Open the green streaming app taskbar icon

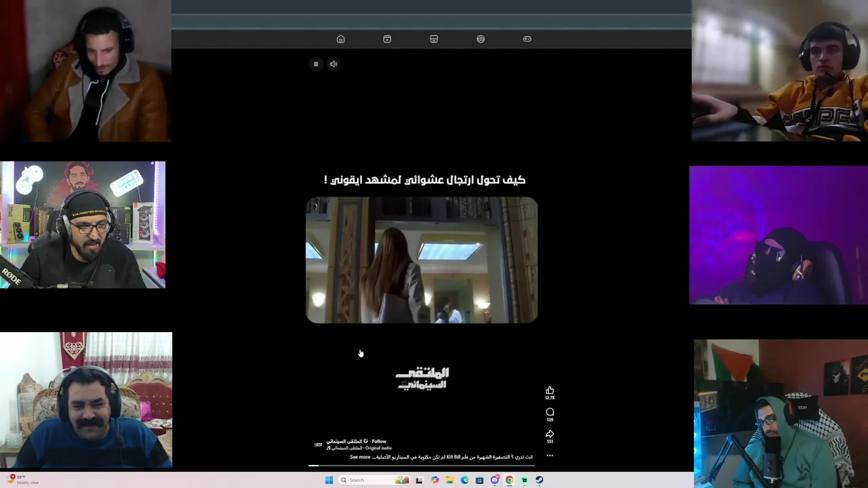click(x=524, y=480)
